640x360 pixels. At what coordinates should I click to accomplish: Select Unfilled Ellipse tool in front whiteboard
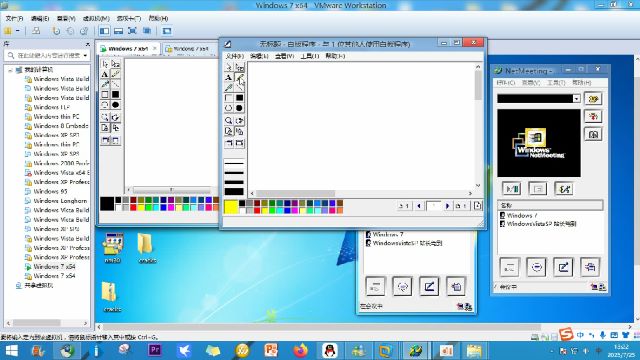(x=229, y=108)
